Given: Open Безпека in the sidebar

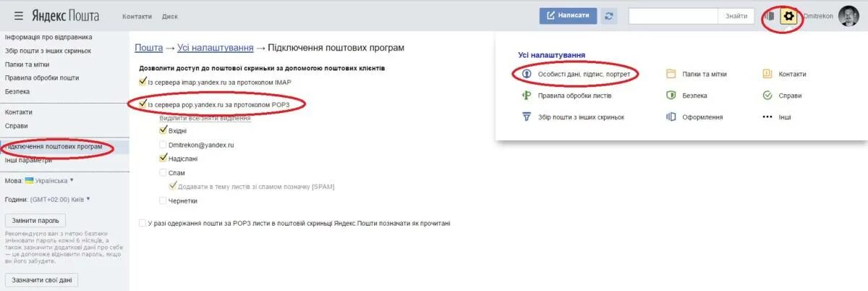Looking at the screenshot, I should pyautogui.click(x=17, y=91).
